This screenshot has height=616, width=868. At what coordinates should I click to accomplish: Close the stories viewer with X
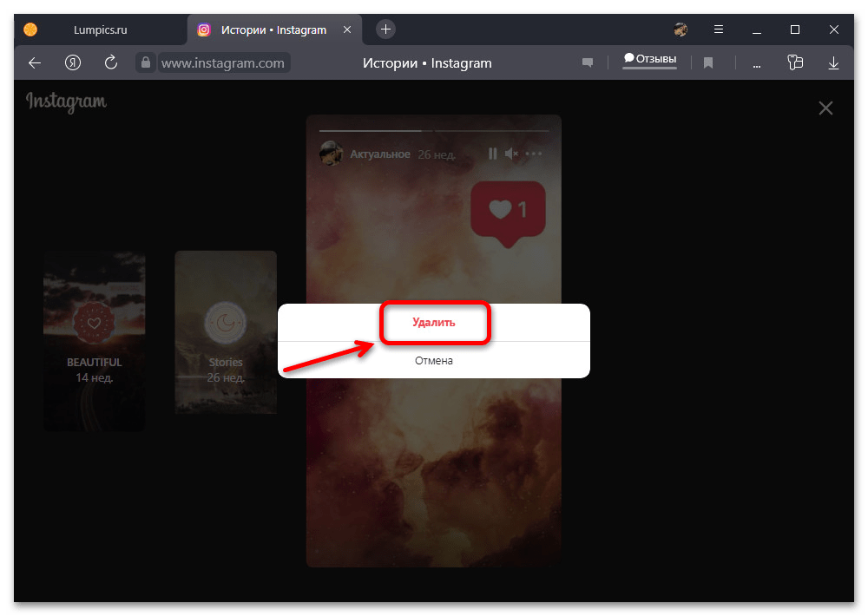pyautogui.click(x=825, y=108)
